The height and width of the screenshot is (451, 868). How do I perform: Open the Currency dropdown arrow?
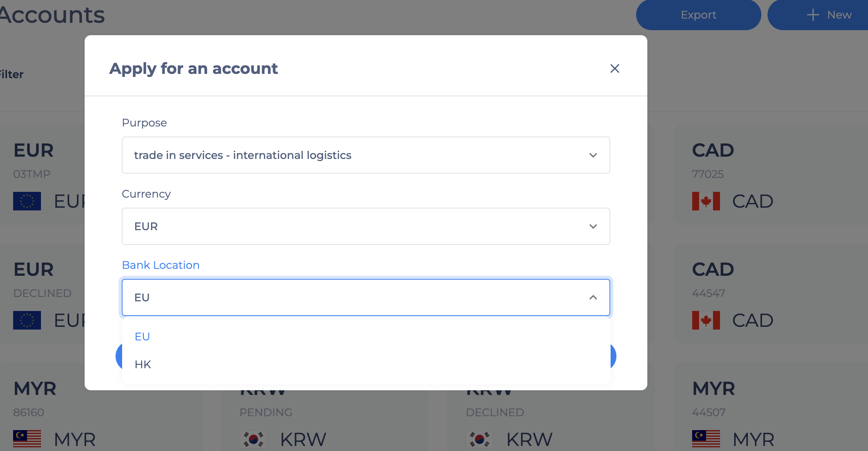click(593, 226)
